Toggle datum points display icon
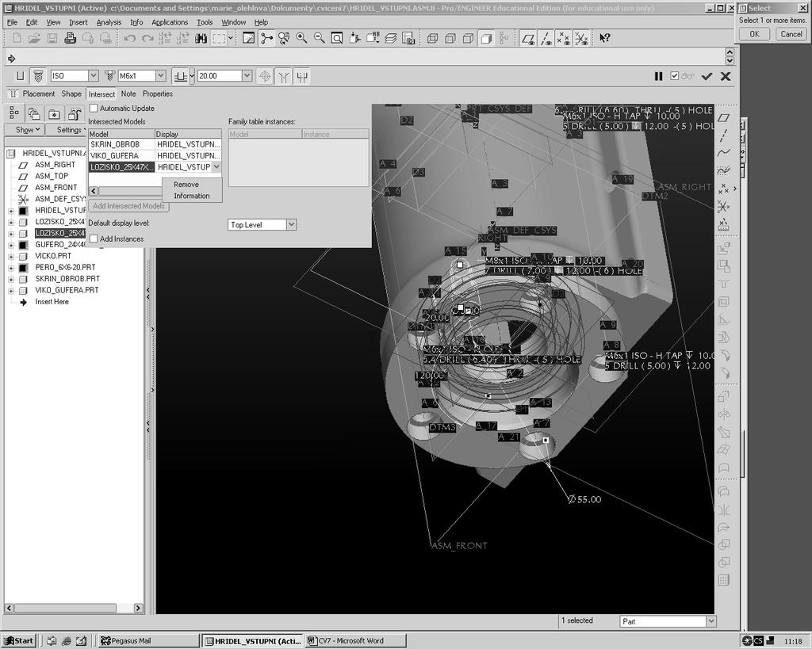Screen dimensions: 812x649 [x=564, y=38]
